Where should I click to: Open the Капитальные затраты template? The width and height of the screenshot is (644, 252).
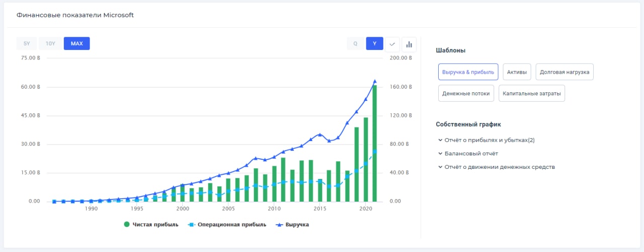coord(531,93)
